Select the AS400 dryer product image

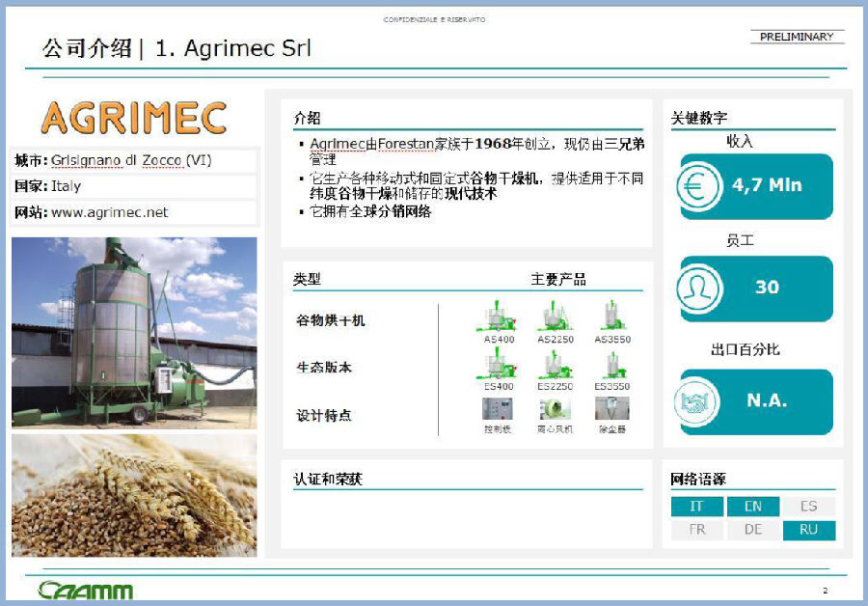498,317
